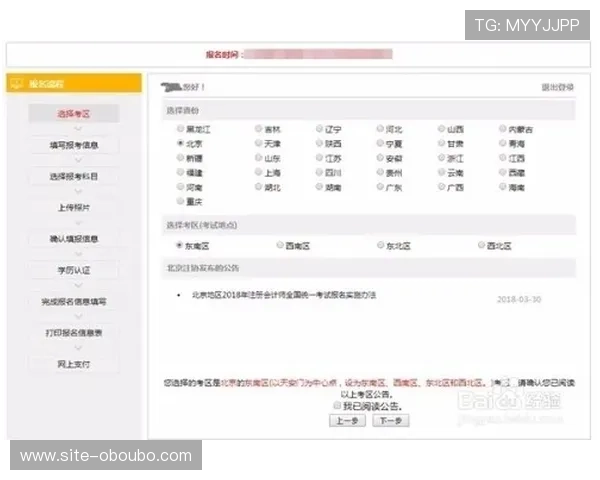Image resolution: width=600 pixels, height=480 pixels.
Task: Select 天津 in the province list
Action: 259,143
